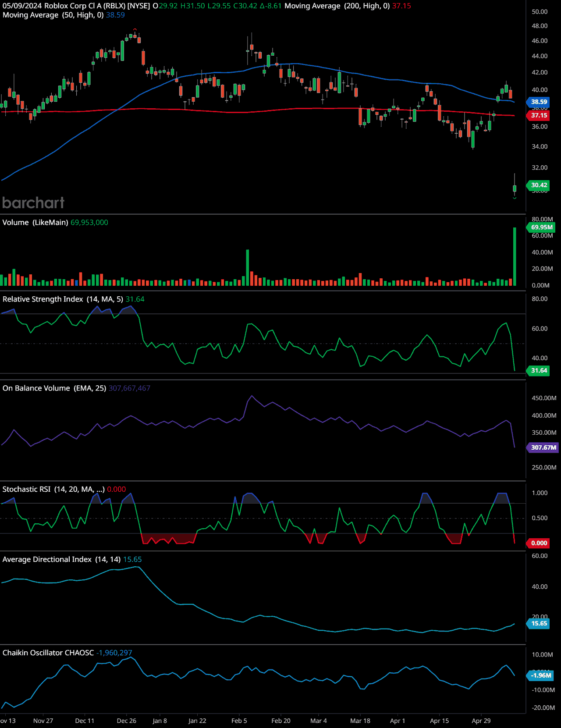Click the Mar 4 date axis label
Image resolution: width=561 pixels, height=728 pixels.
point(318,721)
